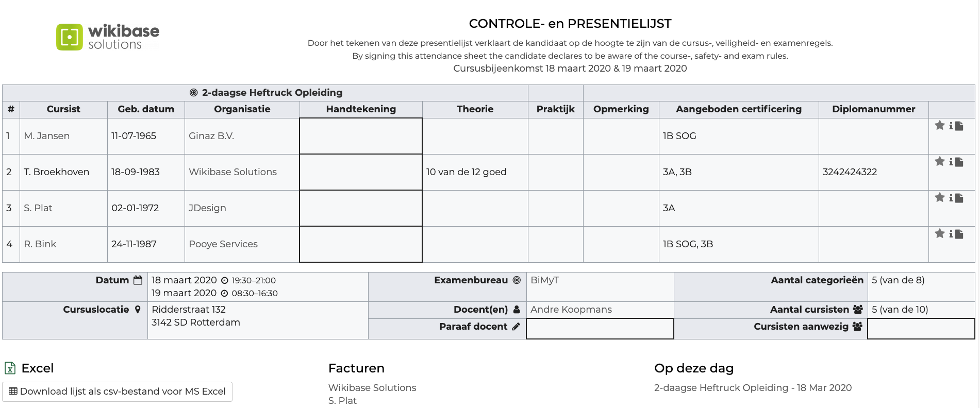Click the target icon before 2-daagse Heftruck Opleiding
Viewport: 980px width, 408px height.
click(194, 93)
